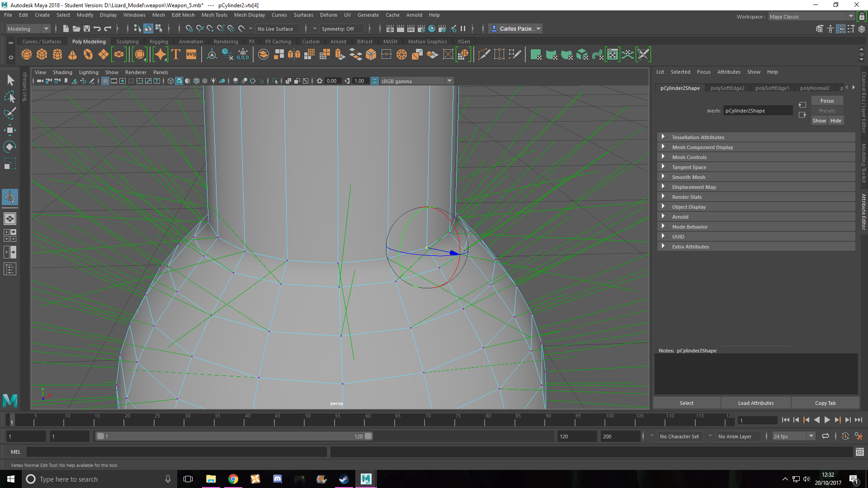Click the SVG import shelf icon
The height and width of the screenshot is (488, 868).
(x=191, y=55)
